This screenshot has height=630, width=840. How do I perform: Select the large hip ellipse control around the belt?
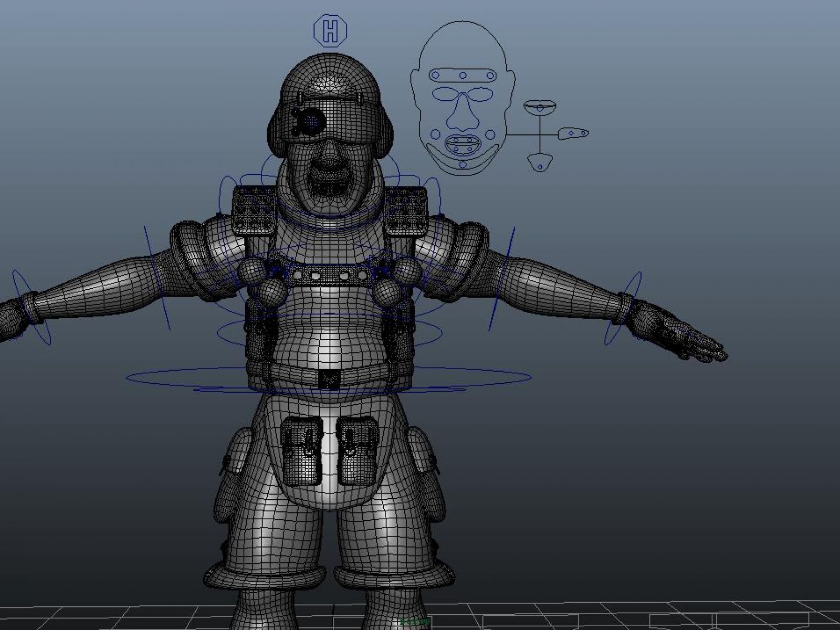pos(329,377)
